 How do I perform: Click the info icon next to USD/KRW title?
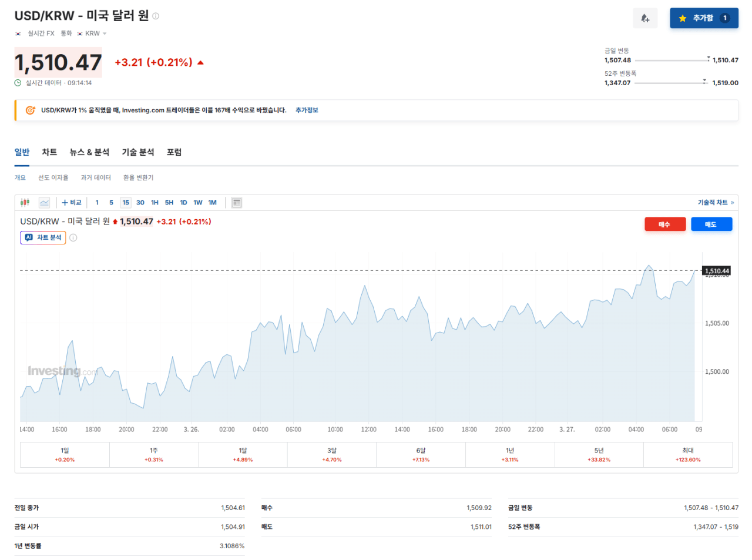(x=156, y=16)
